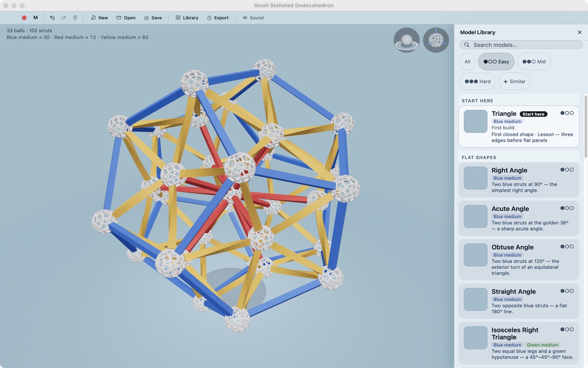Image resolution: width=588 pixels, height=368 pixels.
Task: Export the model
Action: (218, 18)
